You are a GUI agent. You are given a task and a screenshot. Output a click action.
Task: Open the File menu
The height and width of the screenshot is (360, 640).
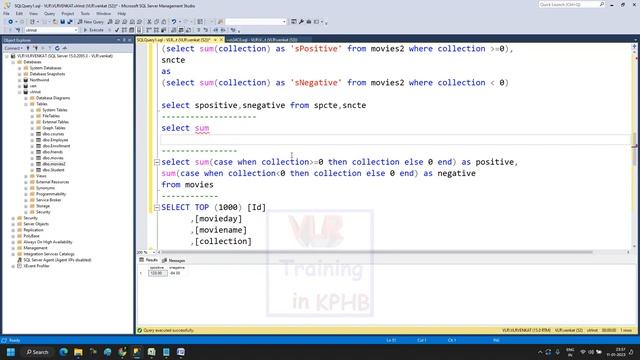7,13
